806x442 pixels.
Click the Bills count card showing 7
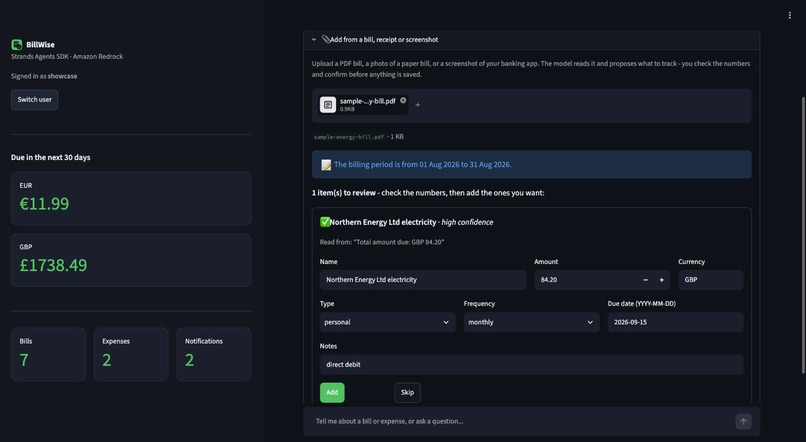coord(48,354)
